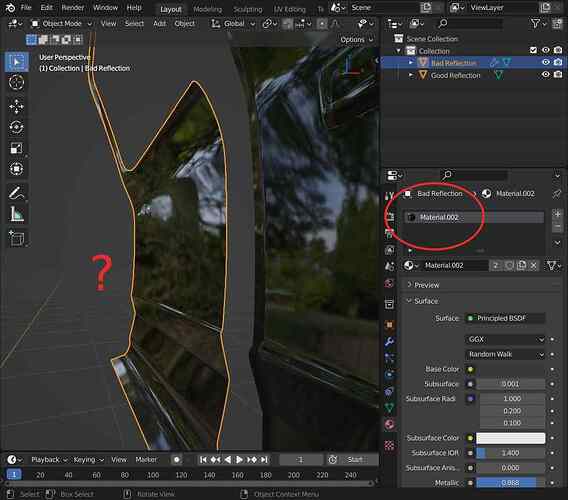Viewport: 568px width, 500px height.
Task: Open the Window menu
Action: (105, 7)
